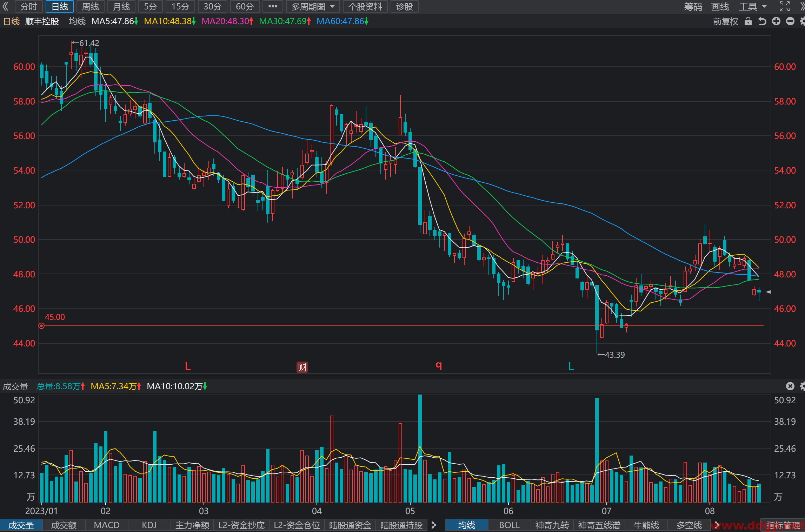
Task: Click volume 总量:8.58万 value
Action: (x=61, y=386)
